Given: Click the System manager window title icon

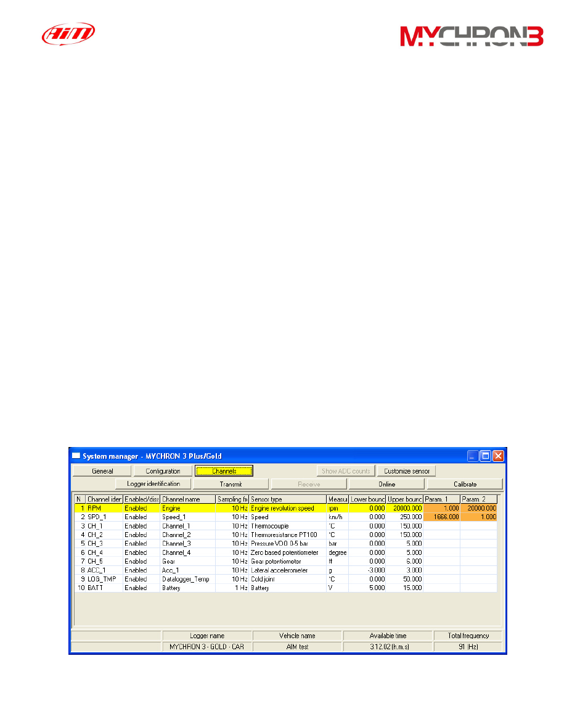Looking at the screenshot, I should click(x=76, y=456).
